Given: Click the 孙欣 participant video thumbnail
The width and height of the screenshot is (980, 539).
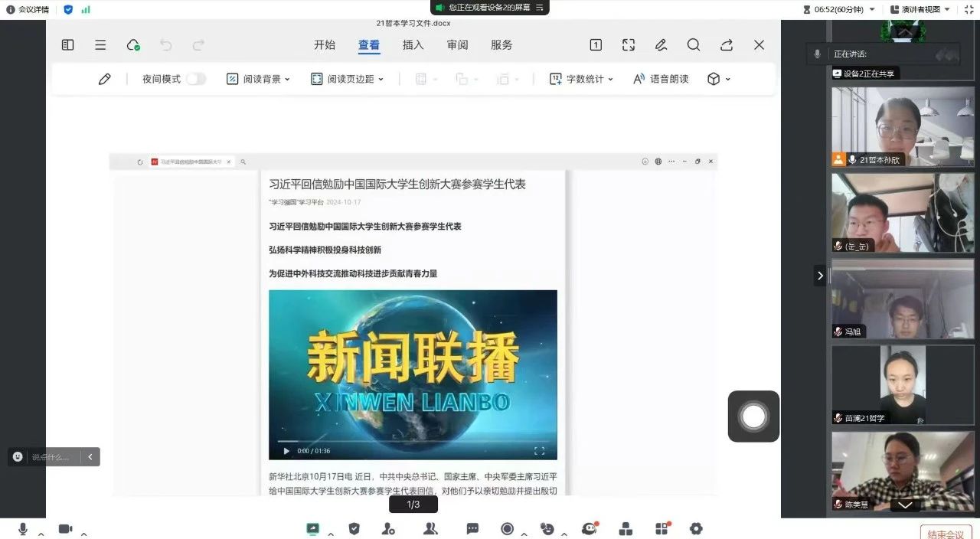Looking at the screenshot, I should click(x=903, y=126).
